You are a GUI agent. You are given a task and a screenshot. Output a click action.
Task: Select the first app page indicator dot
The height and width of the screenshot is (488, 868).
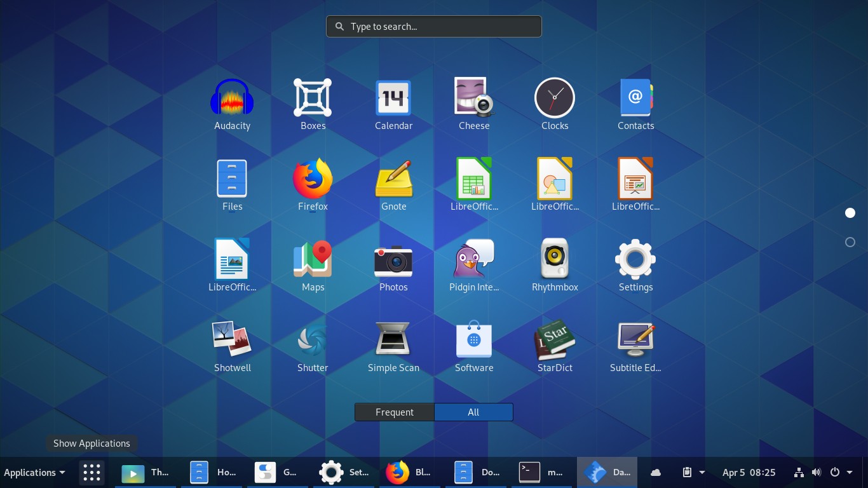coord(850,213)
